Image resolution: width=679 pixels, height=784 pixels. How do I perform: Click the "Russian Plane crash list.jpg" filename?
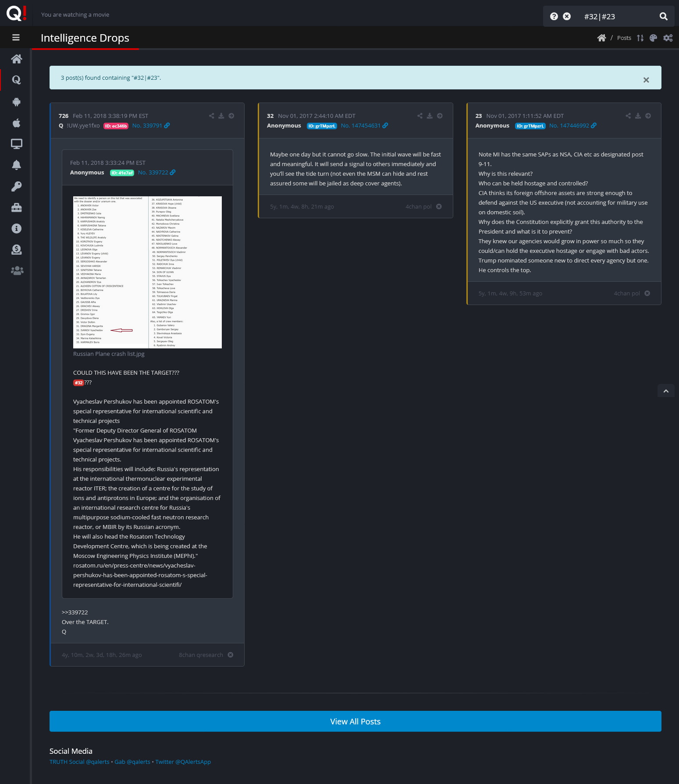click(x=109, y=354)
